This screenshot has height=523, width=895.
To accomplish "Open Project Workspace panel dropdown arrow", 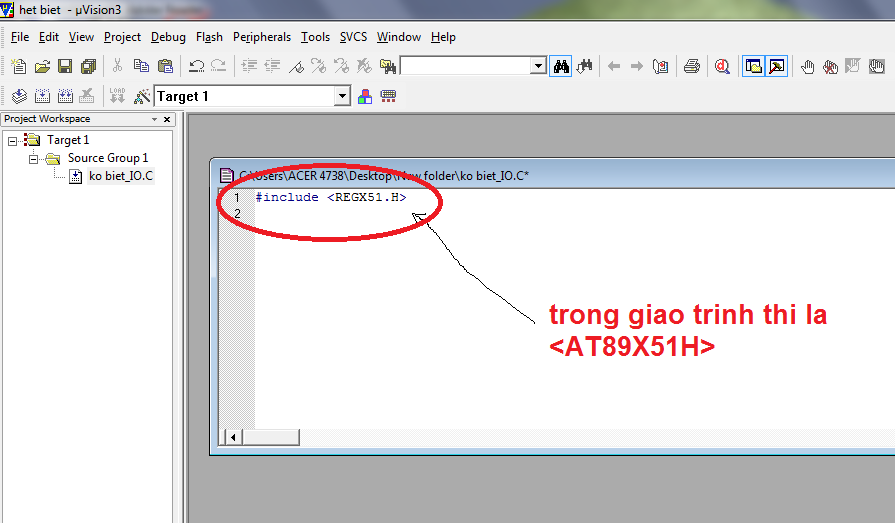I will tap(154, 119).
